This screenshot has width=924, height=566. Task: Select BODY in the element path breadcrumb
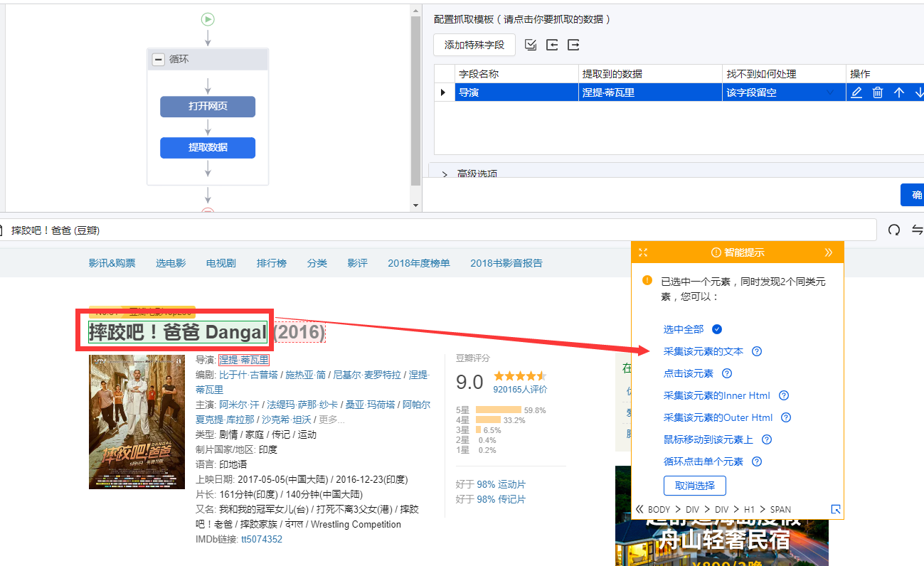pos(659,509)
